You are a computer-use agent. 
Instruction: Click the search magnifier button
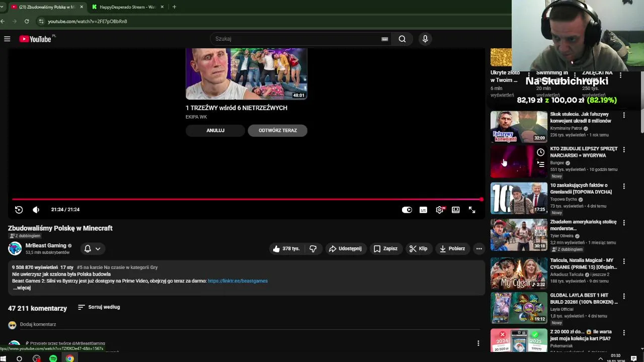402,39
